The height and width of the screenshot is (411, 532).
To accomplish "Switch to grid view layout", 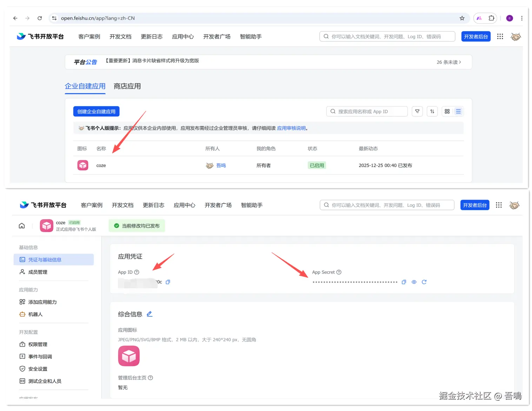I will (447, 112).
